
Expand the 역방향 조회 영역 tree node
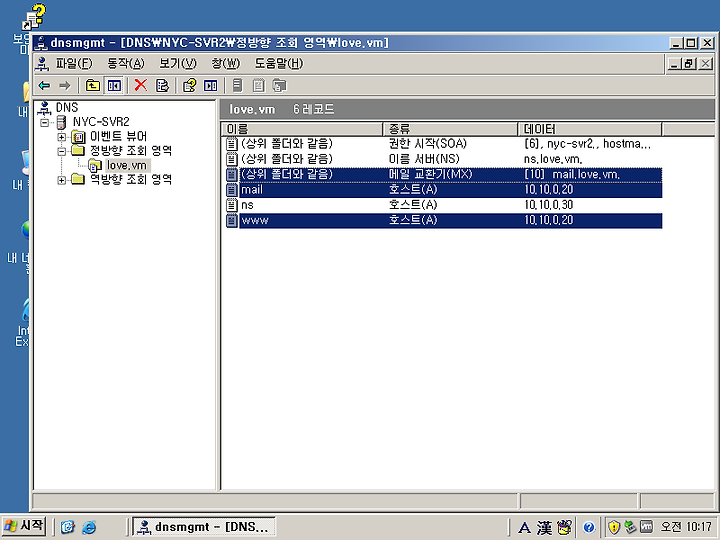[x=61, y=180]
